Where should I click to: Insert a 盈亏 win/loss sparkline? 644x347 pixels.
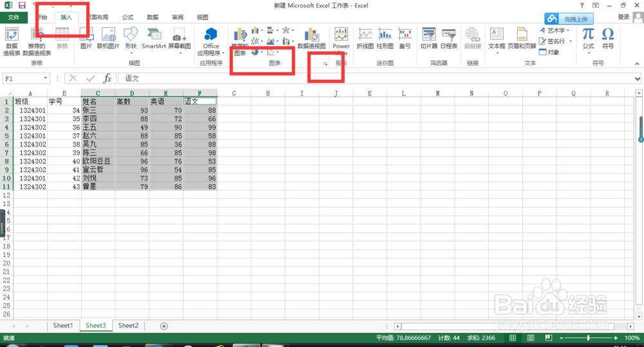click(405, 38)
